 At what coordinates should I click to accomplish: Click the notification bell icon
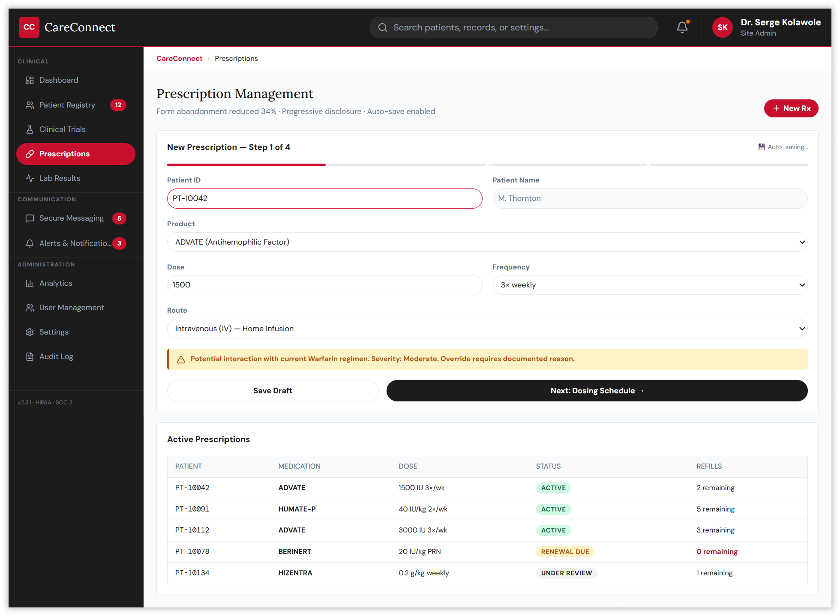682,27
